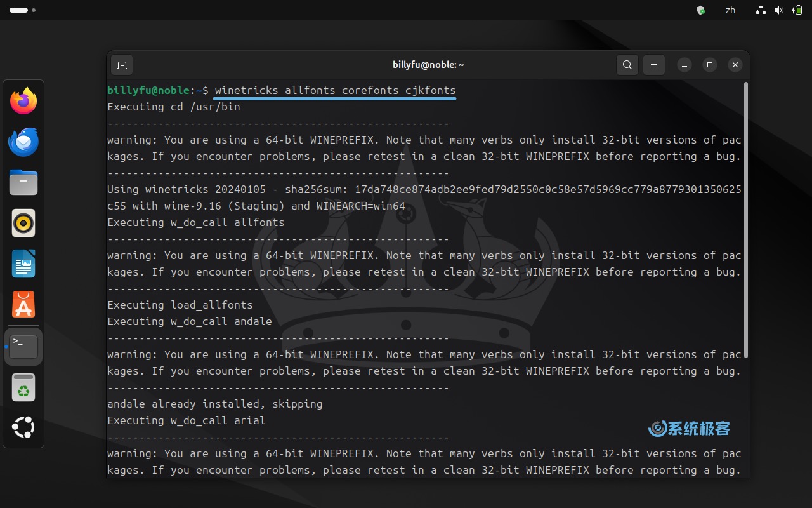The image size is (812, 508).
Task: Open the Ubuntu App Center icon
Action: point(23,305)
